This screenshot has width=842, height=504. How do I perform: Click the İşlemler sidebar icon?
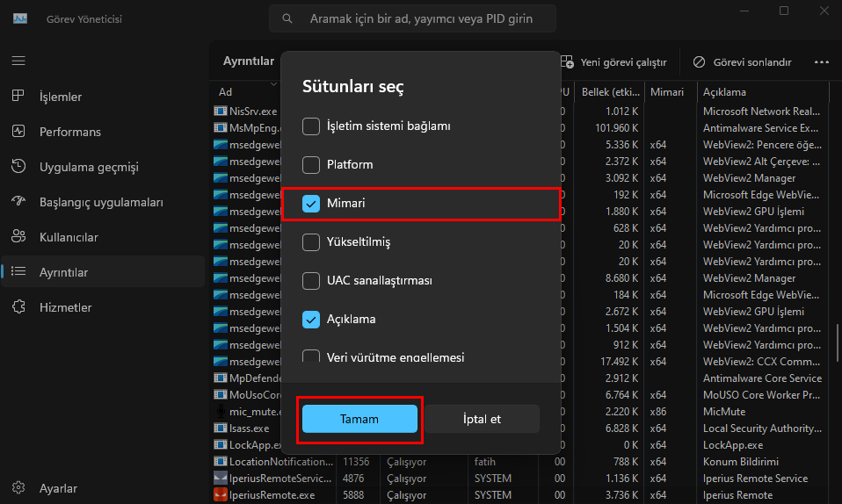click(18, 96)
